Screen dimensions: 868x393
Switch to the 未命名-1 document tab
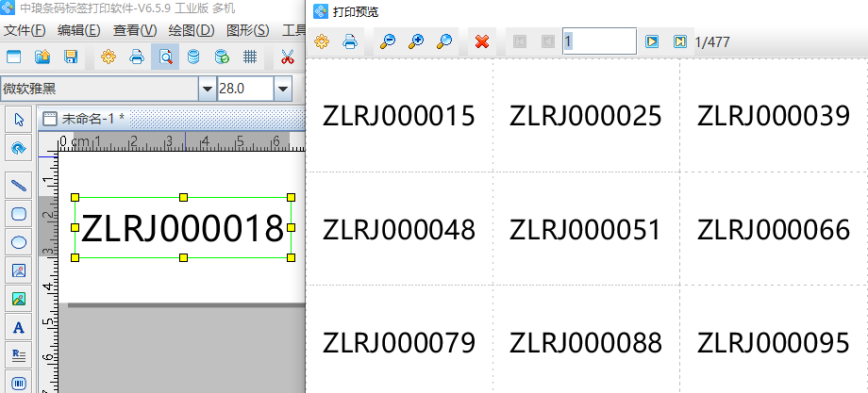[x=91, y=119]
